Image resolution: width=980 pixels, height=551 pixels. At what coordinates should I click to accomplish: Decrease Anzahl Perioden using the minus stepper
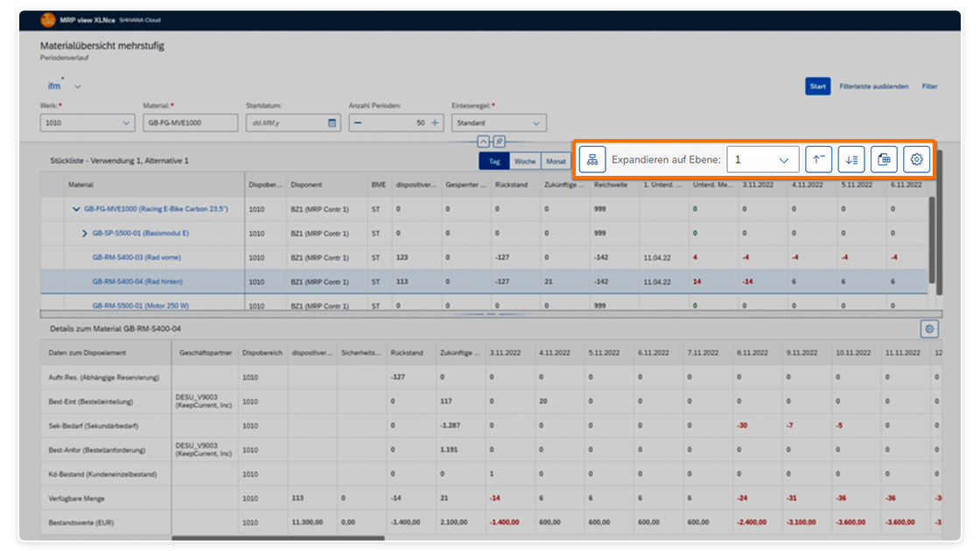[358, 122]
